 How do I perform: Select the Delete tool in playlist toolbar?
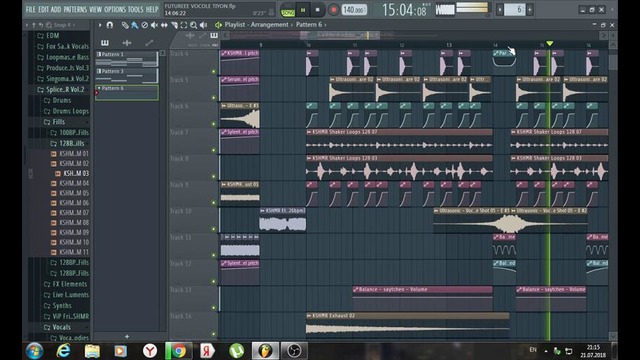pos(144,25)
